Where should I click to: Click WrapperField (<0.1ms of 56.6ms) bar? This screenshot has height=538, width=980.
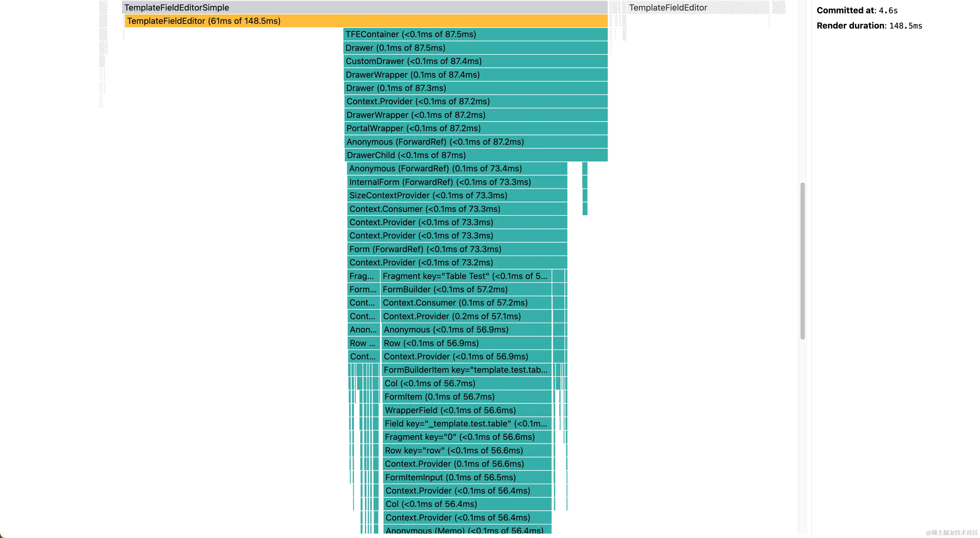click(467, 410)
